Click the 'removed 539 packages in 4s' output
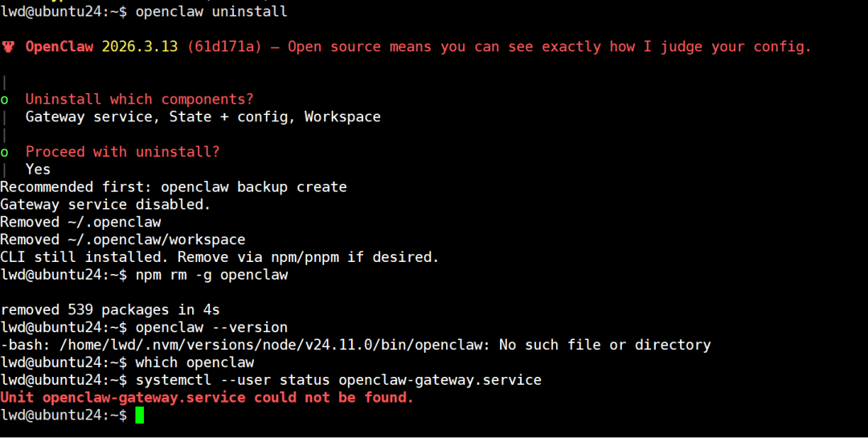This screenshot has height=438, width=868. click(109, 309)
